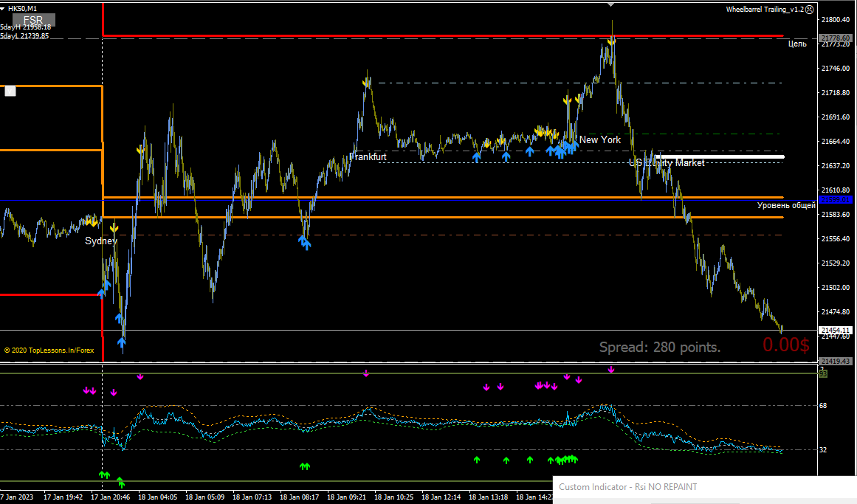857x504 pixels.
Task: Click the lowest blue up arrow near Sydney
Action: 121,343
